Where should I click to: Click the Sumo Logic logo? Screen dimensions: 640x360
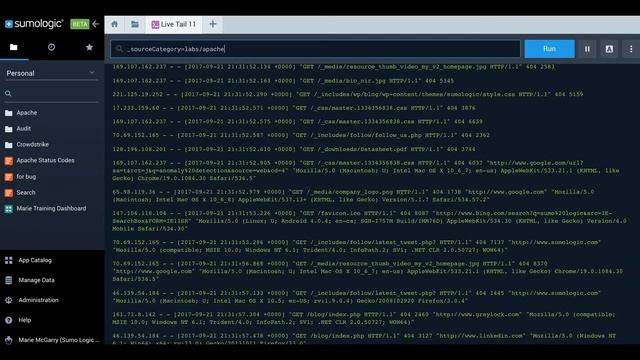(34, 24)
